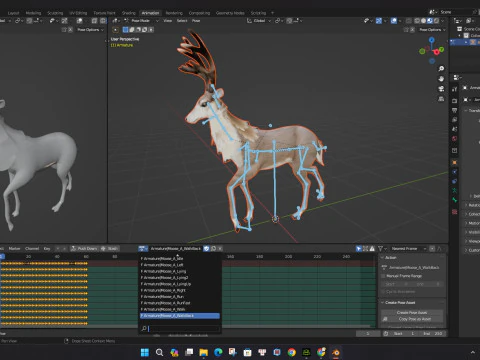This screenshot has width=480, height=360.
Task: Switch to the Sculpting workspace tab
Action: (55, 13)
